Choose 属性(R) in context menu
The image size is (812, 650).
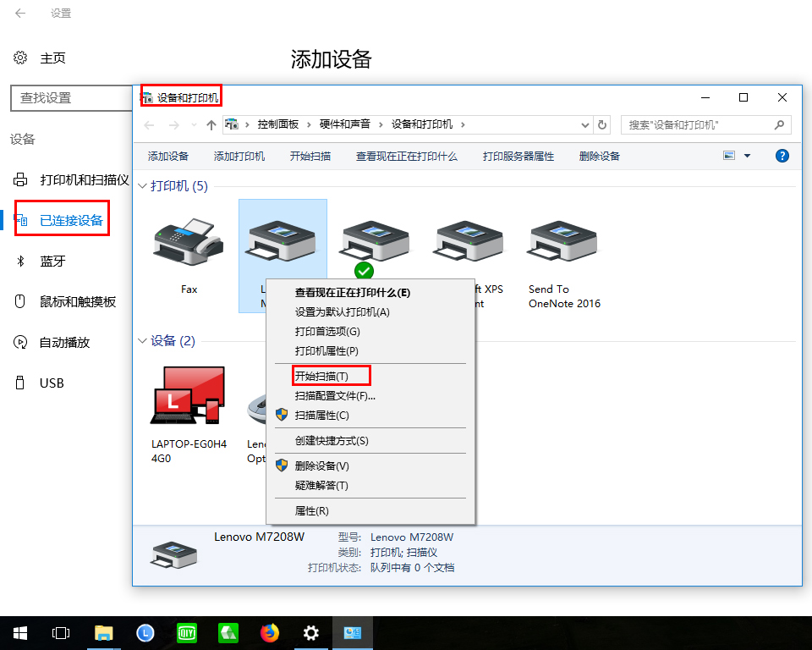pyautogui.click(x=370, y=511)
